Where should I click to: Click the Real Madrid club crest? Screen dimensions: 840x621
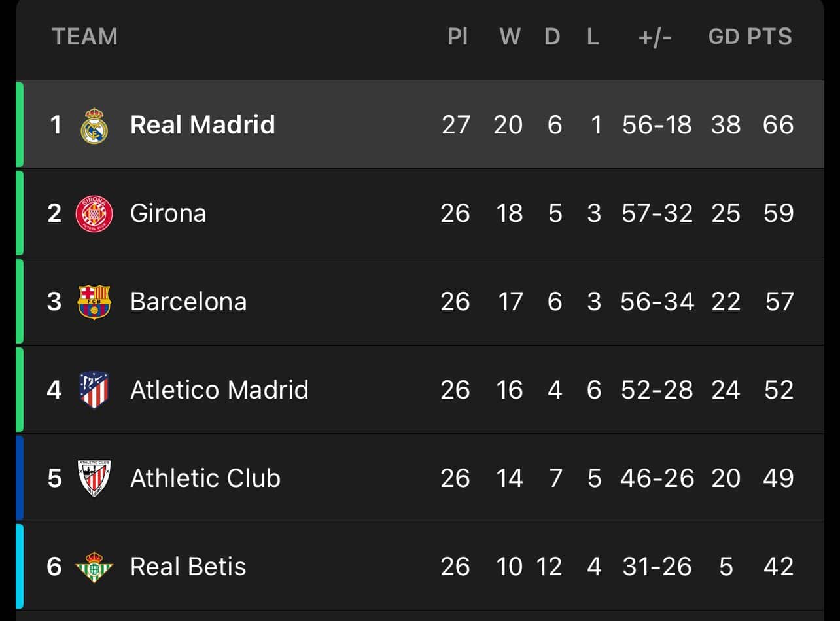click(x=94, y=126)
